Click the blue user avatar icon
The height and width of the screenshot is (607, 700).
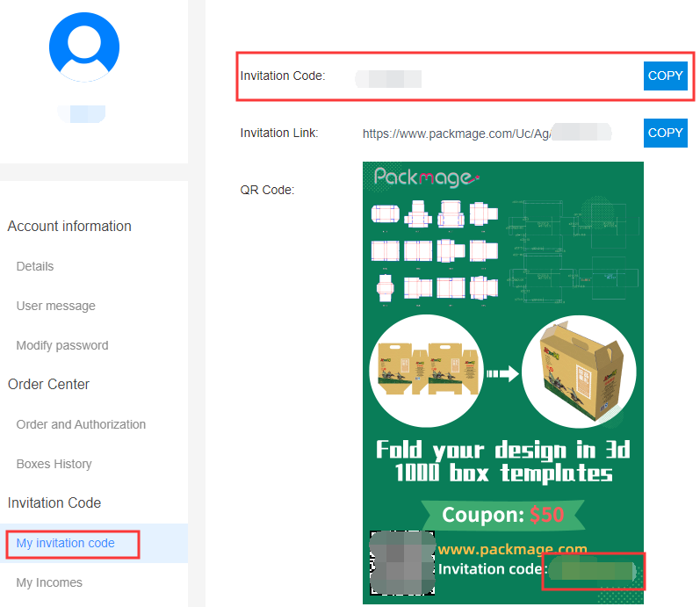click(x=84, y=47)
